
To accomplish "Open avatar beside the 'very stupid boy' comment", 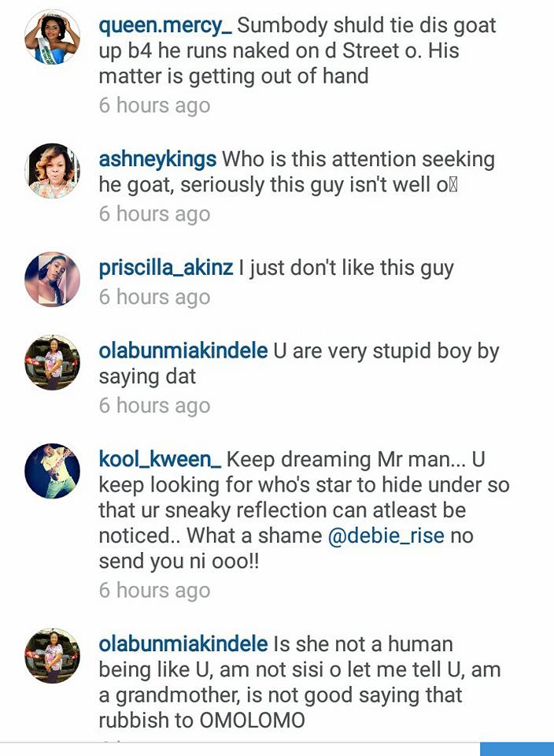I will 52,362.
